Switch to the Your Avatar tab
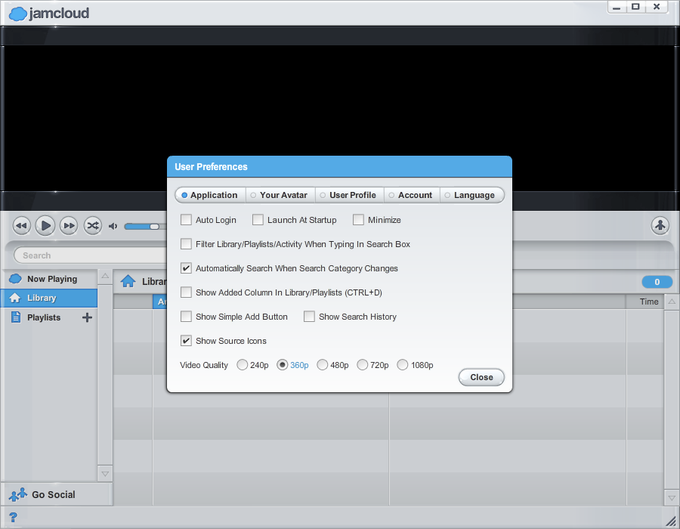The width and height of the screenshot is (680, 529). click(x=281, y=195)
